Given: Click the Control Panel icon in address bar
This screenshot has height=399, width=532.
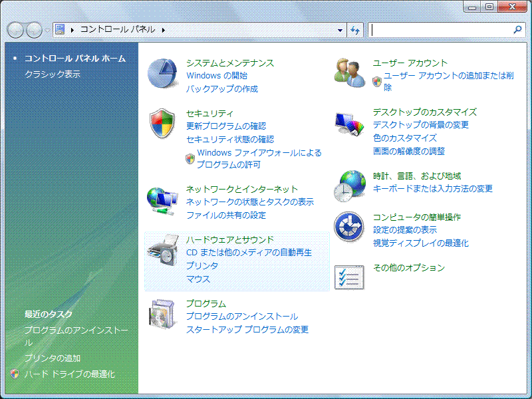Looking at the screenshot, I should [60, 29].
